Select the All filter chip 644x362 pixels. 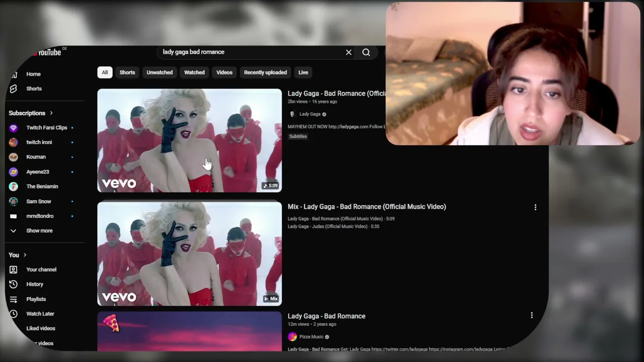[x=105, y=72]
